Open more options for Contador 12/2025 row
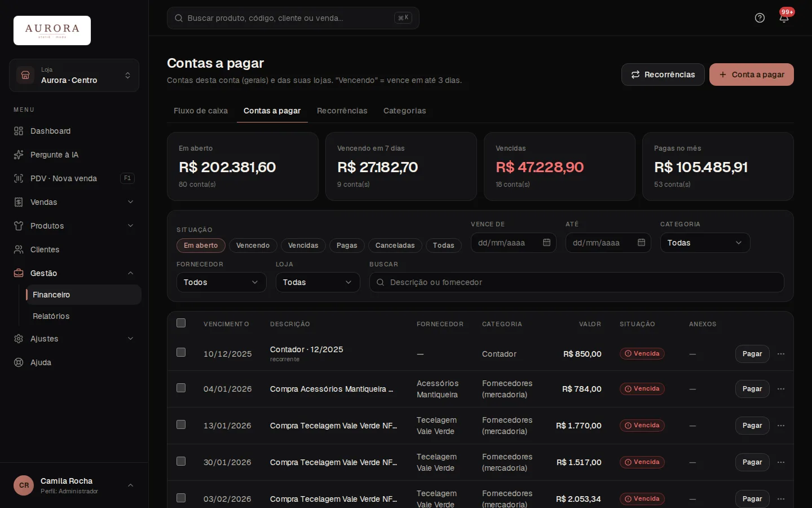Image resolution: width=812 pixels, height=508 pixels. (x=781, y=354)
